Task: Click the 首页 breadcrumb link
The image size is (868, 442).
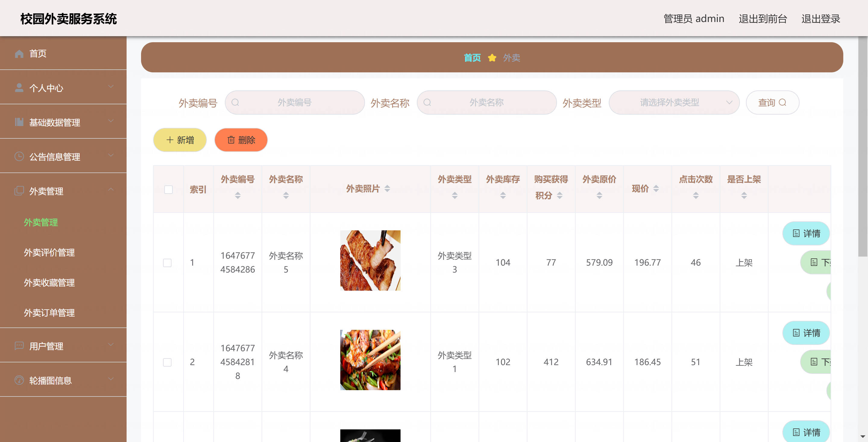Action: coord(472,58)
